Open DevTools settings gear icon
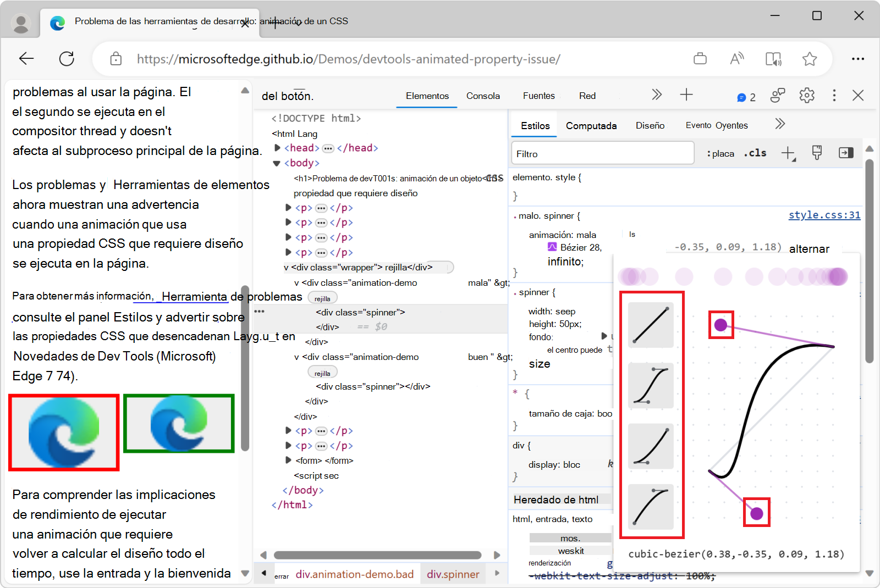Screen dimensions: 880x588 coord(807,95)
